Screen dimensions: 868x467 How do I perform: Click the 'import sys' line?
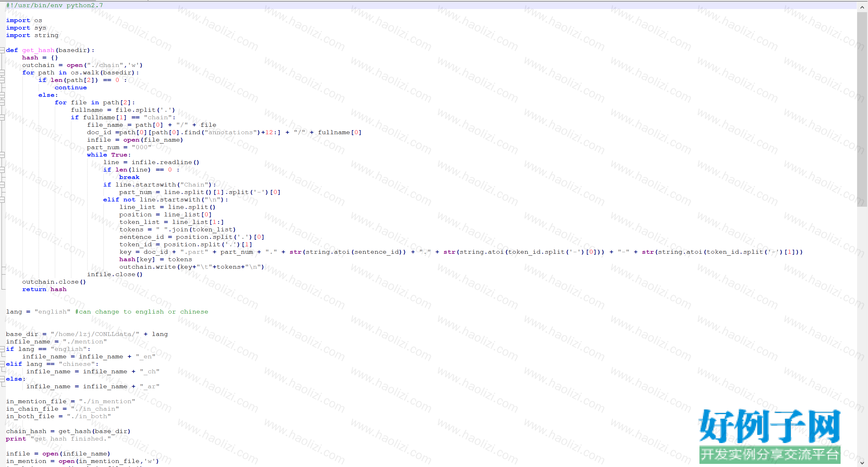[26, 28]
